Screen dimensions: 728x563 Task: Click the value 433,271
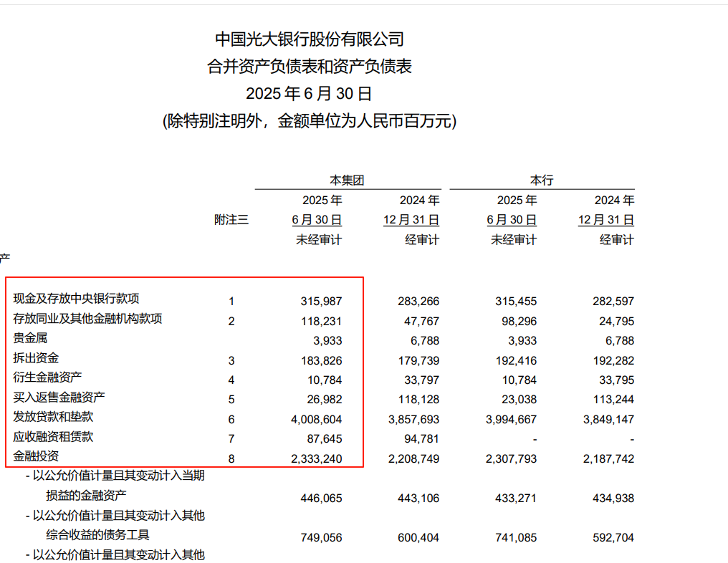[x=516, y=499]
